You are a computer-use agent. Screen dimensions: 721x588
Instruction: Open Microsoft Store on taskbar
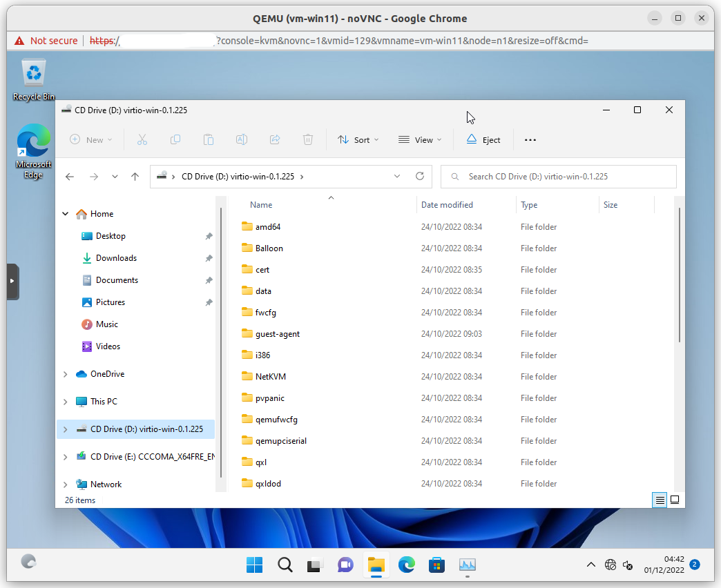pyautogui.click(x=436, y=565)
